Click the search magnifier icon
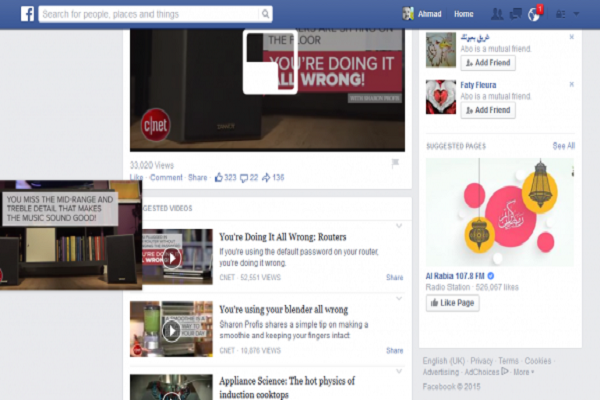 pos(265,14)
